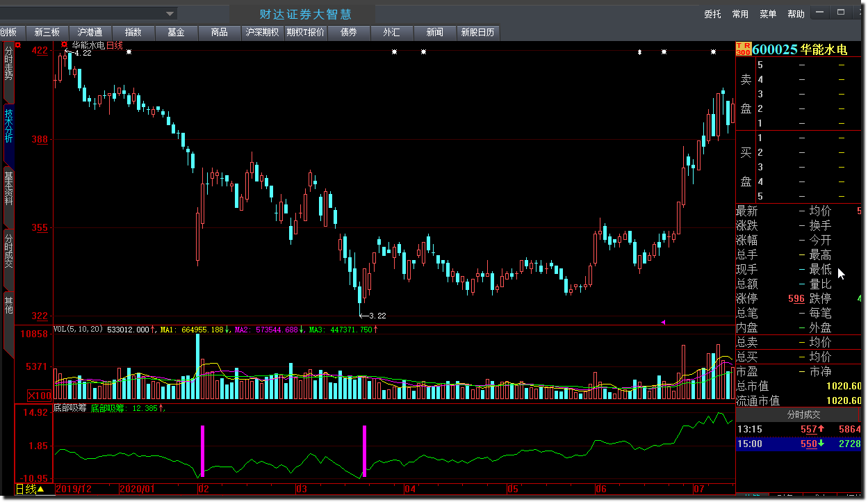868x502 pixels.
Task: Open the 新闻 news tab
Action: tap(434, 32)
